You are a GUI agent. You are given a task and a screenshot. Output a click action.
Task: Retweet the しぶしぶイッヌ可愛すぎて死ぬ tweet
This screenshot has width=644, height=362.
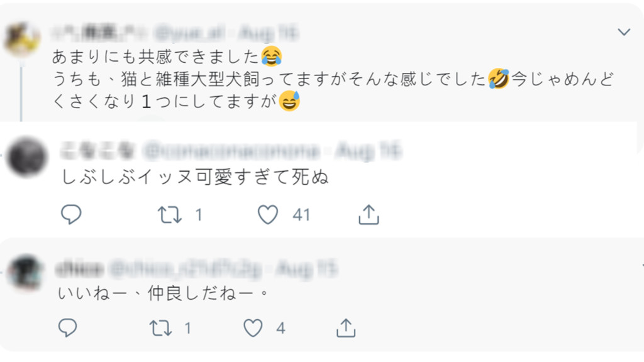[x=169, y=215]
